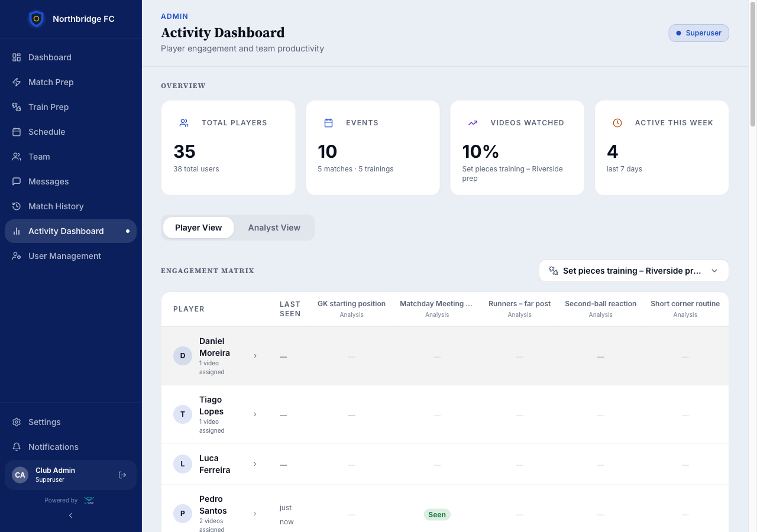Click the Videos Watched trend arrow icon
The image size is (757, 532).
(x=473, y=123)
